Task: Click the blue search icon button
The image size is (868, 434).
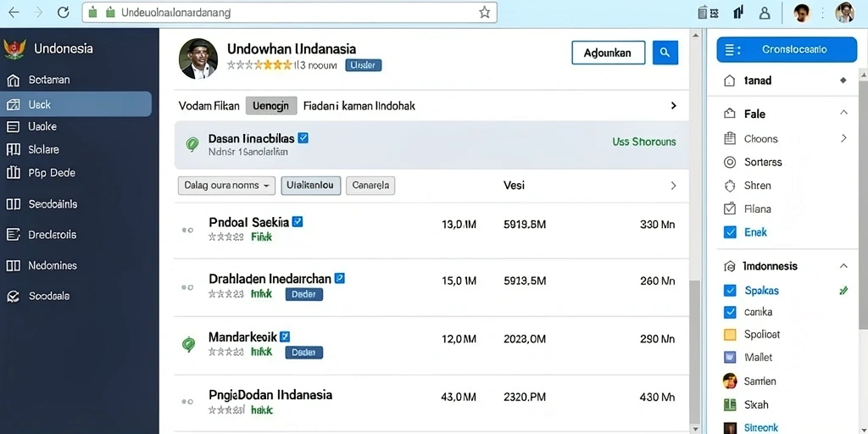Action: point(665,53)
